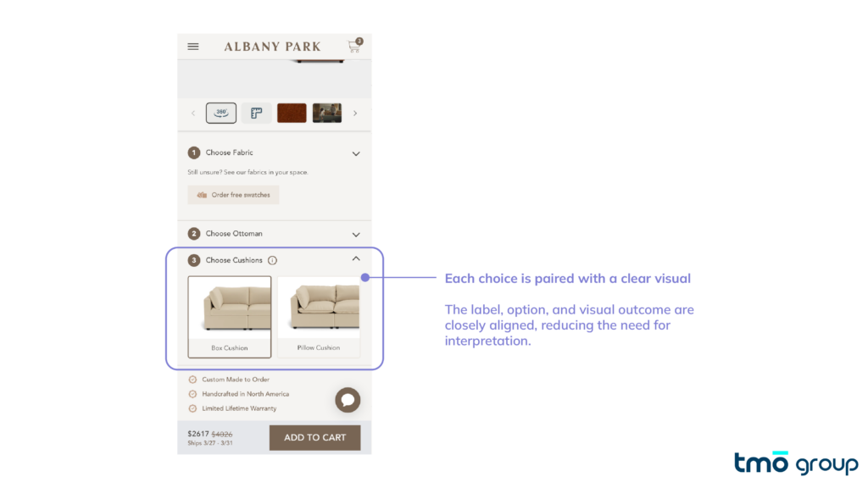The height and width of the screenshot is (488, 868).
Task: Open the dimensions diagram thumbnail
Action: click(256, 113)
